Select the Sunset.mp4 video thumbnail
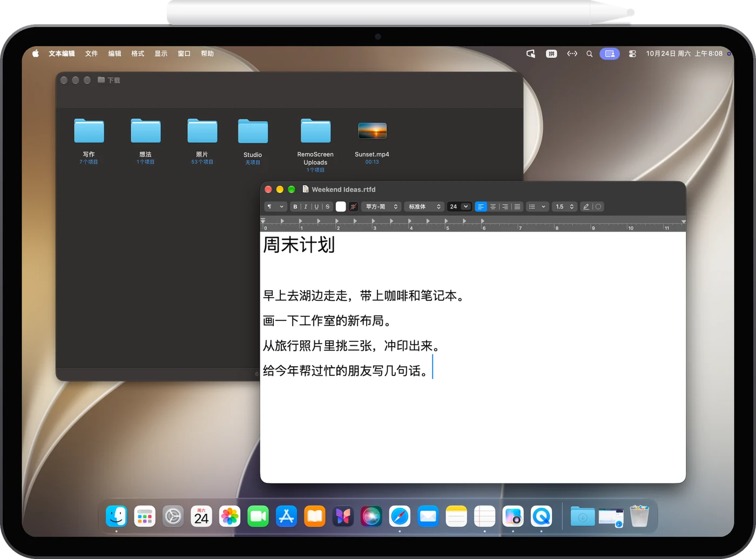This screenshot has width=756, height=559. click(372, 131)
